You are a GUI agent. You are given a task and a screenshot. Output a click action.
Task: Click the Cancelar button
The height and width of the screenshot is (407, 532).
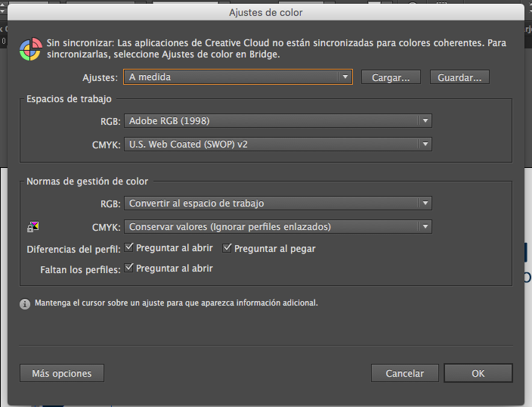tap(405, 374)
